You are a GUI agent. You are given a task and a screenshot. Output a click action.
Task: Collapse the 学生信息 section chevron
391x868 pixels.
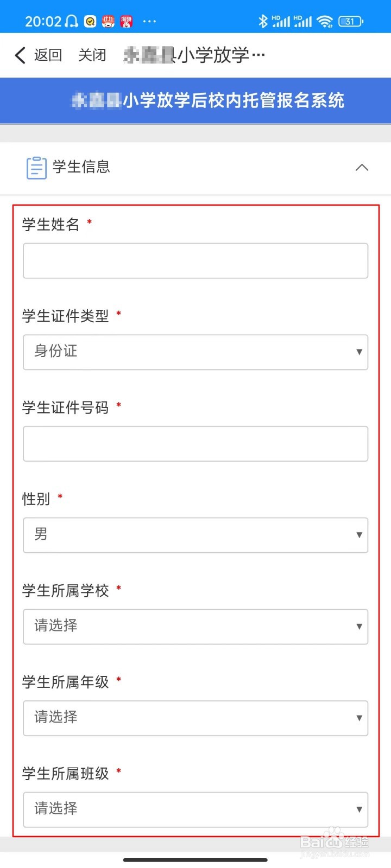tap(362, 167)
